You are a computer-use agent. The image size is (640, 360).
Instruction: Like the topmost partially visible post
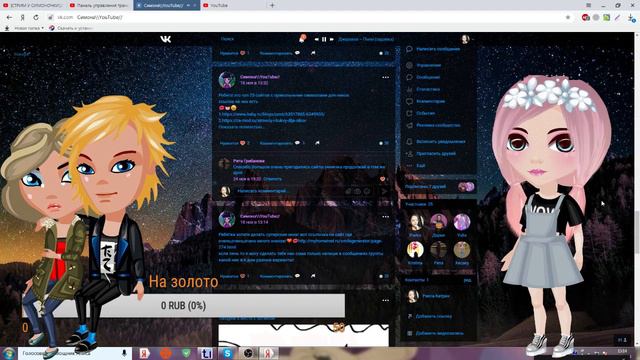point(234,53)
